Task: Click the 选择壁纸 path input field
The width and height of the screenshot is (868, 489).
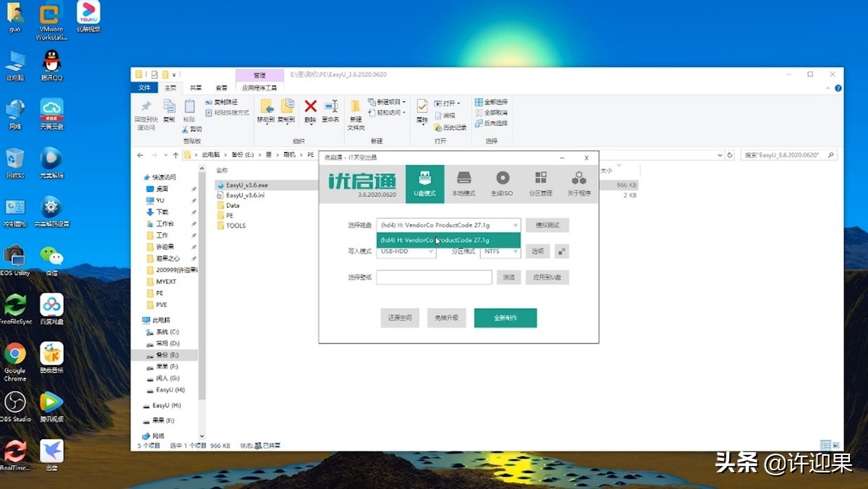Action: click(434, 277)
